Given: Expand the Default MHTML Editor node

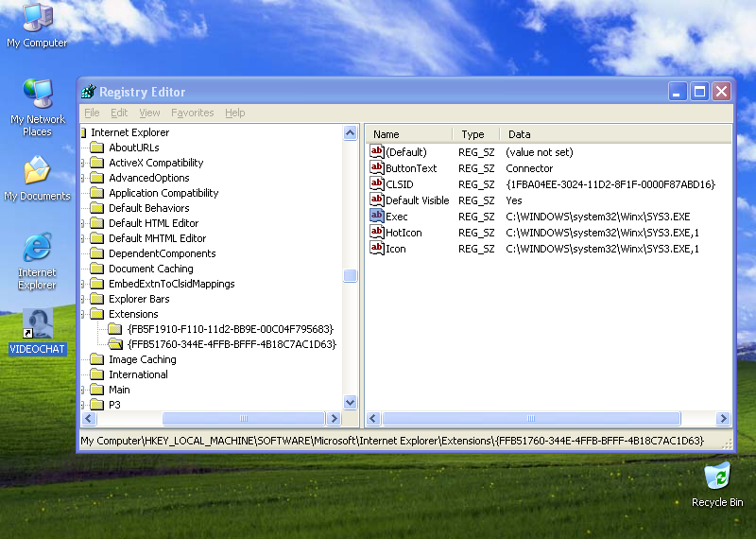Looking at the screenshot, I should click(x=83, y=238).
